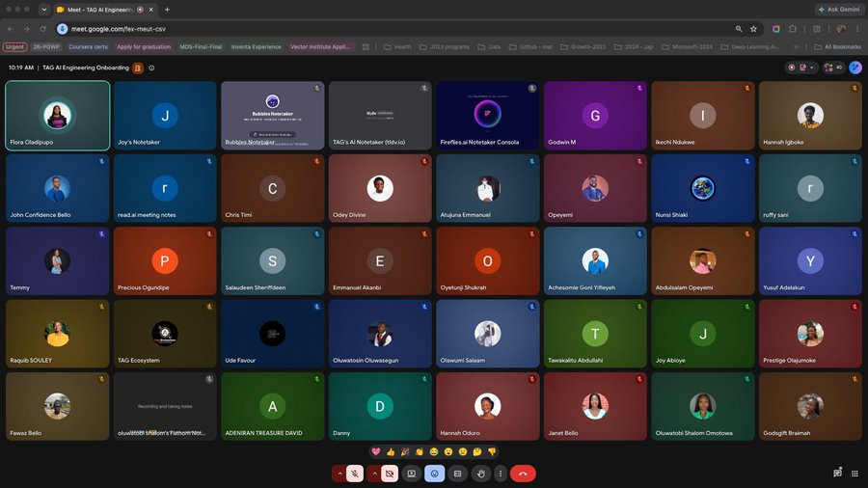Viewport: 868px width, 488px height.
Task: Open Apply for graduation bookmark
Action: point(144,47)
